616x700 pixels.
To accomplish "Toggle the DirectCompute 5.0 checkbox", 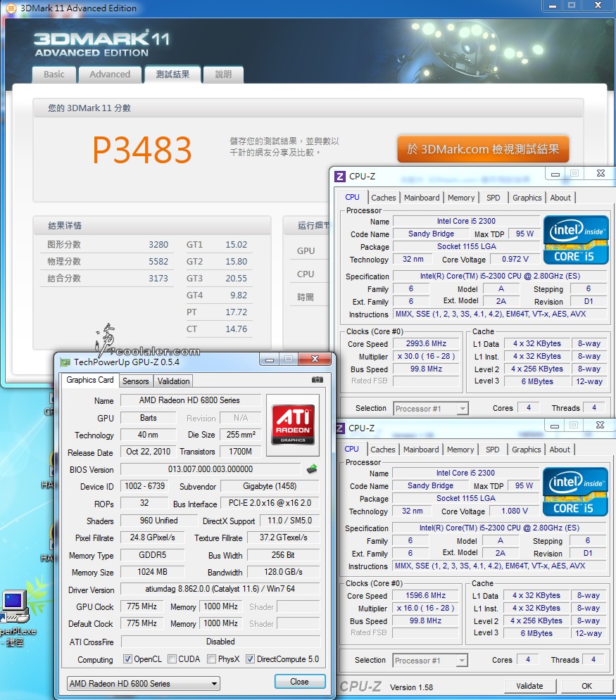I will [x=251, y=659].
